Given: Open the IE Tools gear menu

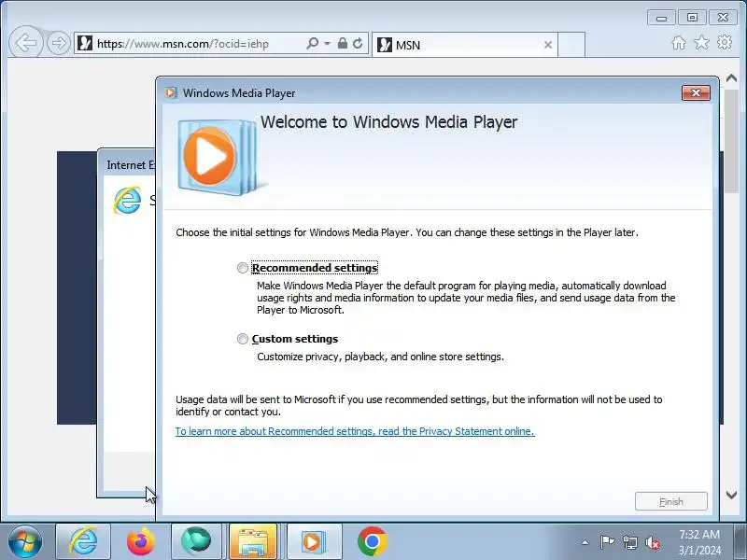Looking at the screenshot, I should click(x=725, y=42).
